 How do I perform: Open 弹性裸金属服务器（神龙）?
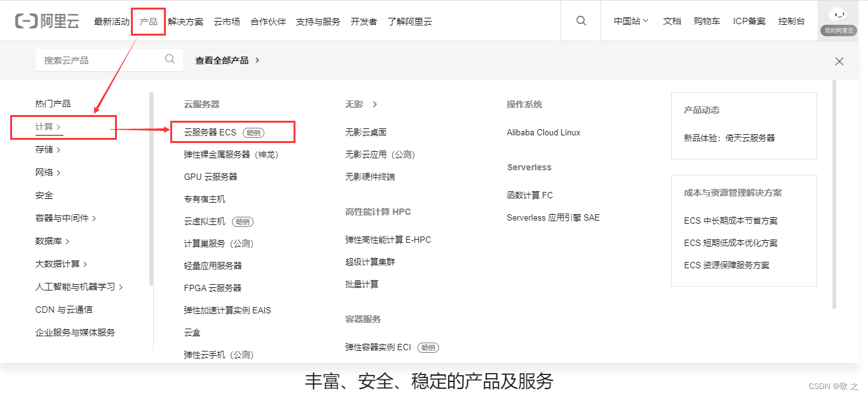(x=231, y=154)
